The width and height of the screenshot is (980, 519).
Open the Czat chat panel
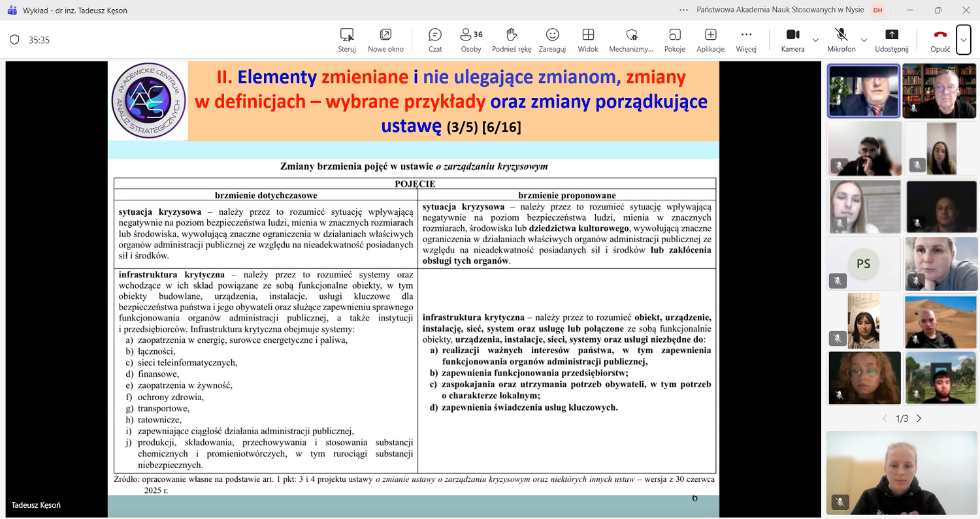point(435,40)
